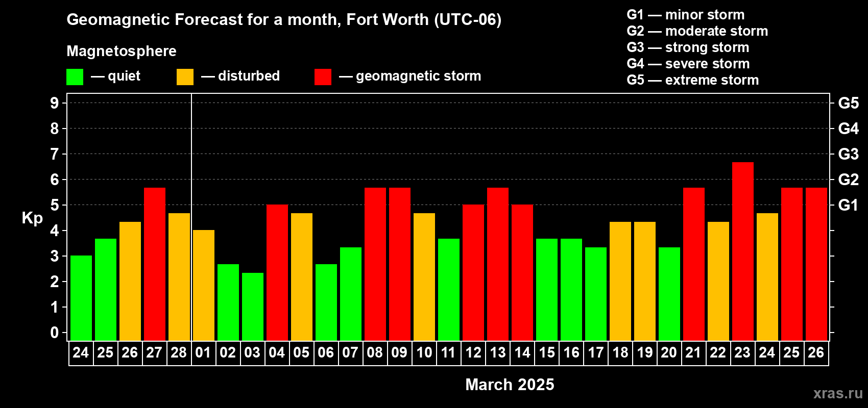Click the red bar for March 21
Screen dimensions: 868x408
pos(693,264)
